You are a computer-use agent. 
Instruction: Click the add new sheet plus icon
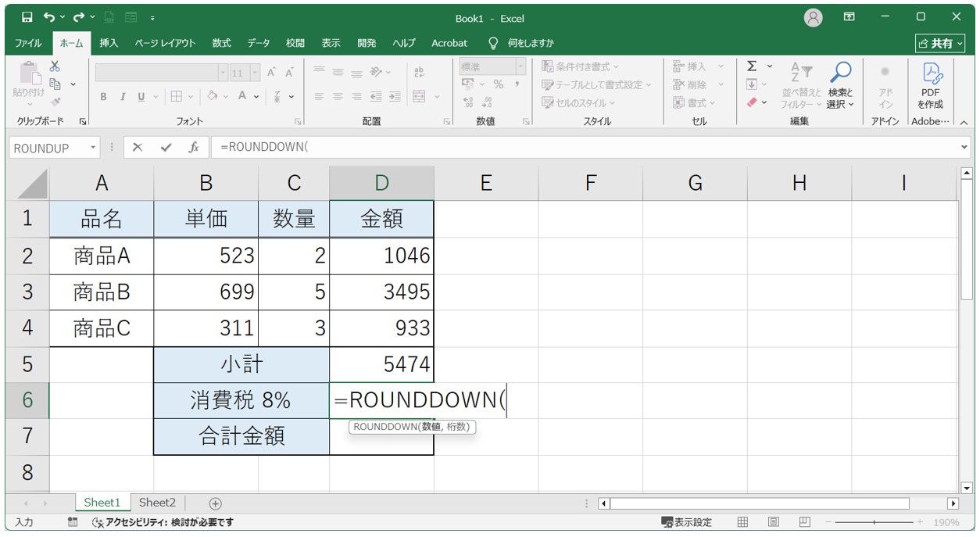216,503
